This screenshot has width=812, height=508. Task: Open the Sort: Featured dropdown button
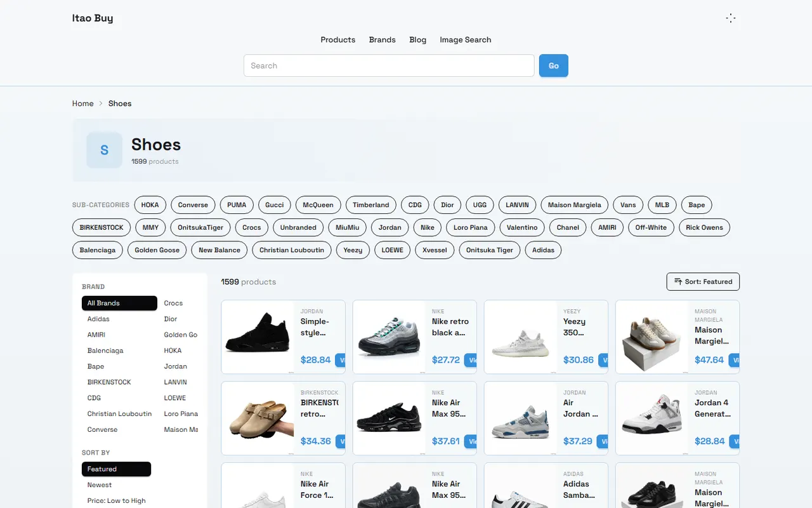click(703, 281)
